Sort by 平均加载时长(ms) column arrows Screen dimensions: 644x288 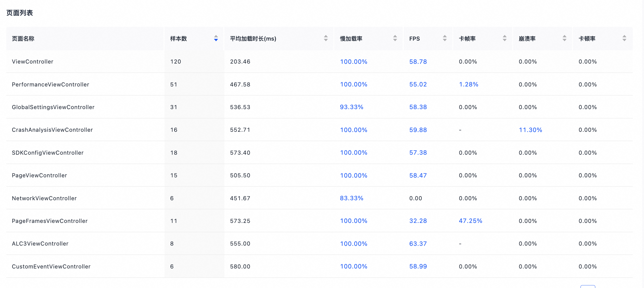click(326, 38)
